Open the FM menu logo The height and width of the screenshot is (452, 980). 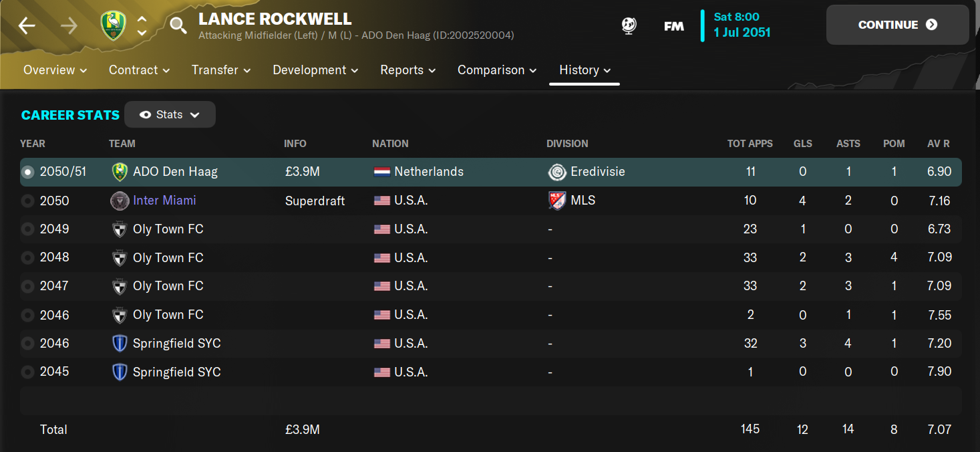673,26
